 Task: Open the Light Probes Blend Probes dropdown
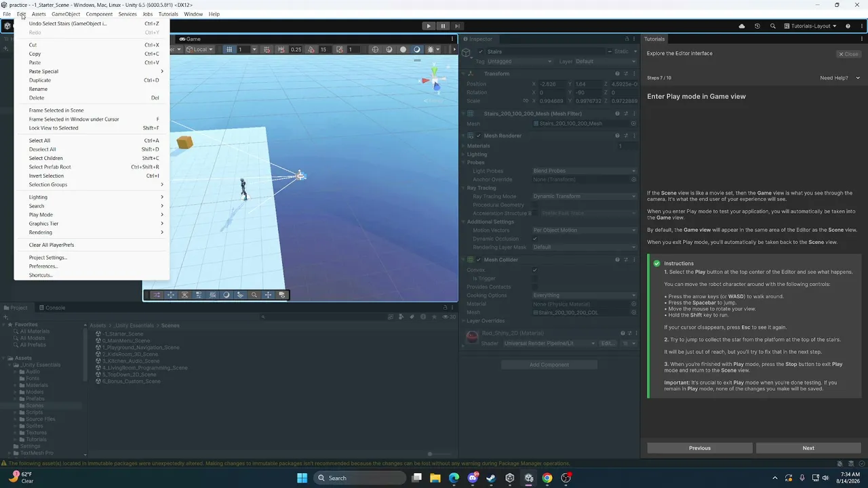point(585,171)
